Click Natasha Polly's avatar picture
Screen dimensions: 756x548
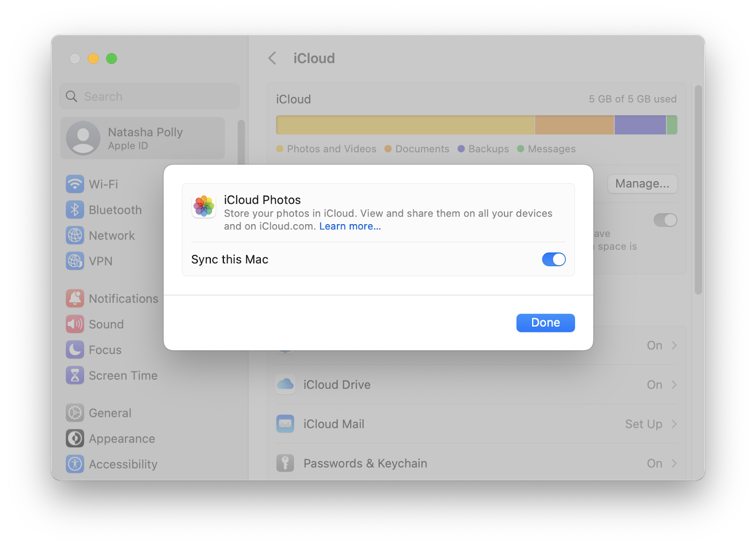click(83, 138)
